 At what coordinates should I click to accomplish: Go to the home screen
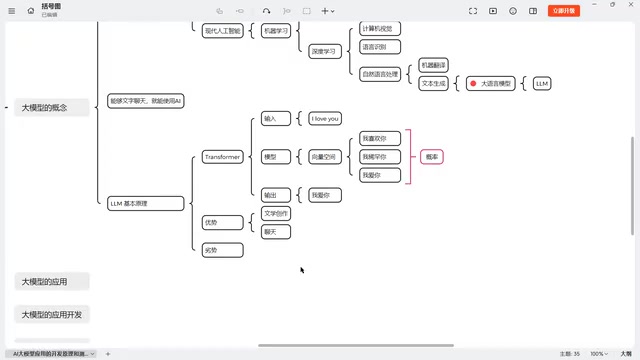point(31,11)
